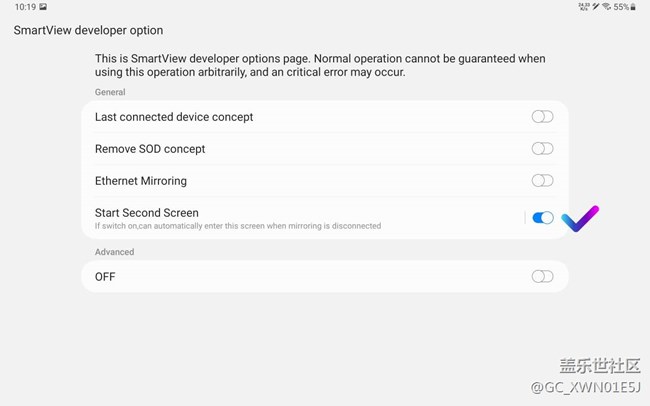Toggle Ethernet Mirroring switch on
The image size is (650, 406).
click(542, 181)
